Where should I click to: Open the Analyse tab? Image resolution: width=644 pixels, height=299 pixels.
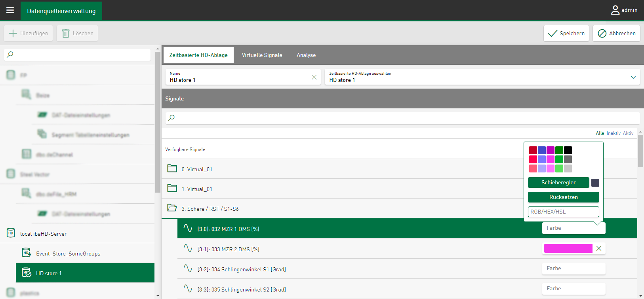(x=306, y=55)
